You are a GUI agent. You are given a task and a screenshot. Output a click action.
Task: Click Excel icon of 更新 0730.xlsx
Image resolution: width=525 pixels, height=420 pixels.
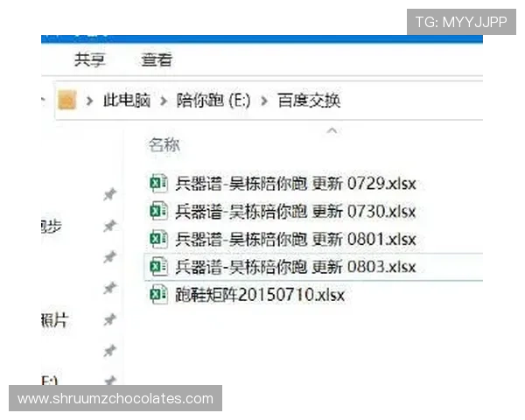click(x=158, y=211)
